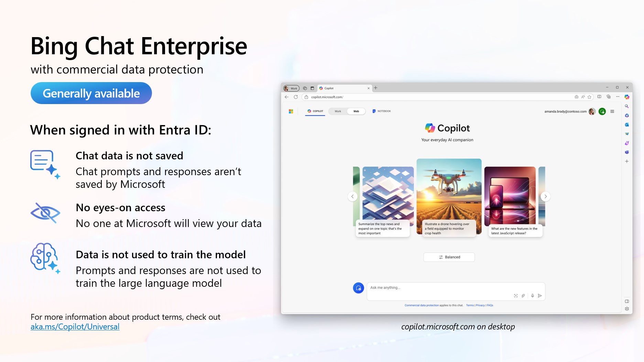Open Edge sidebar settings gear
The image size is (644, 362).
[x=627, y=309]
